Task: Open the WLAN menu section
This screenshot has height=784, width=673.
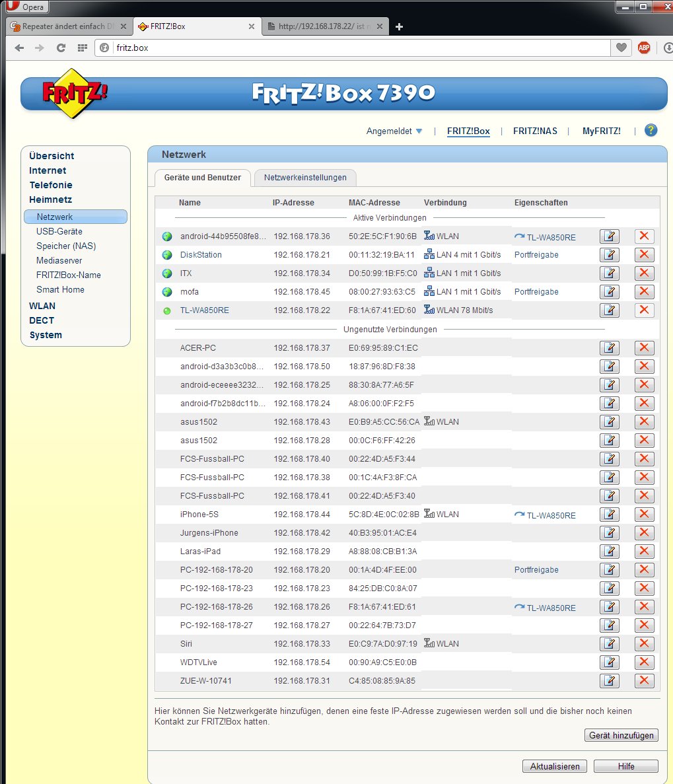Action: (x=42, y=306)
